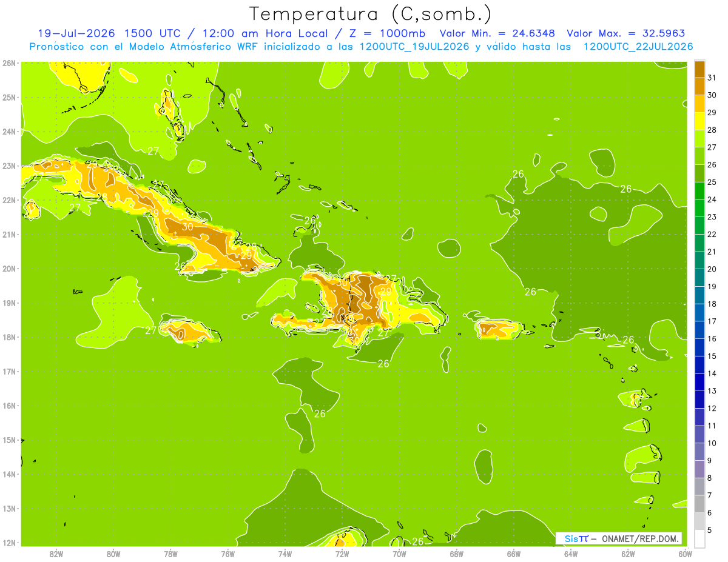728x562 pixels.
Task: Click the '1200UTC_19JUL2026' initialization time
Action: pyautogui.click(x=414, y=47)
